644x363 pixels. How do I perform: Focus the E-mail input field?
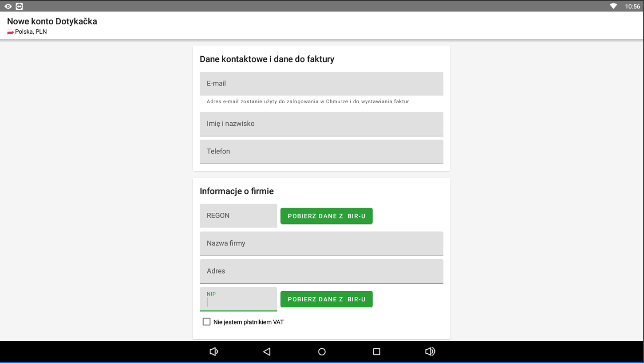[321, 84]
